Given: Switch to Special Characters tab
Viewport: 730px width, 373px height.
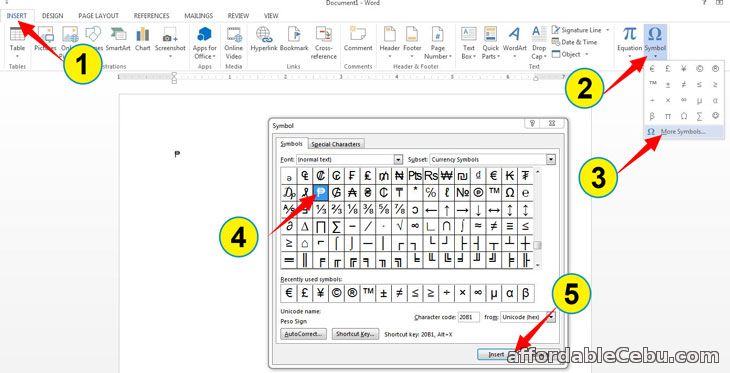Looking at the screenshot, I should point(336,144).
